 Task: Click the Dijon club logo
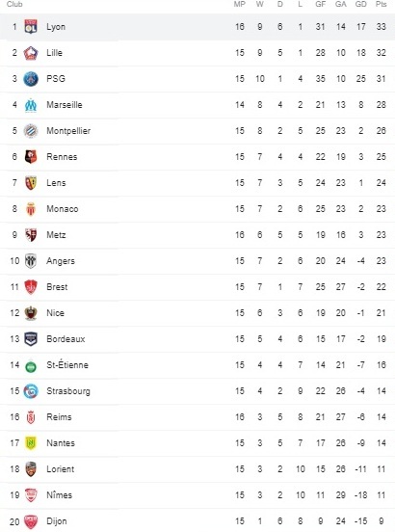[31, 521]
